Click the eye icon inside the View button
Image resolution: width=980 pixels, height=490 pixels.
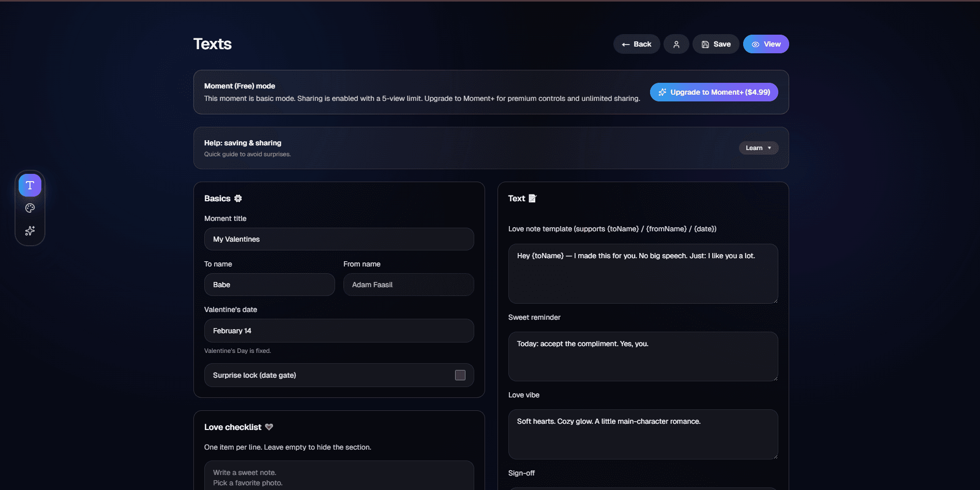click(x=756, y=44)
